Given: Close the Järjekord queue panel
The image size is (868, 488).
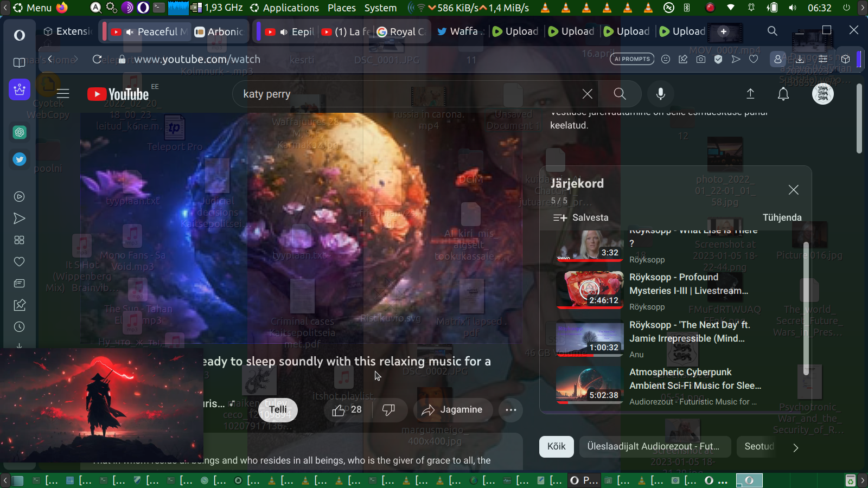Looking at the screenshot, I should tap(793, 190).
